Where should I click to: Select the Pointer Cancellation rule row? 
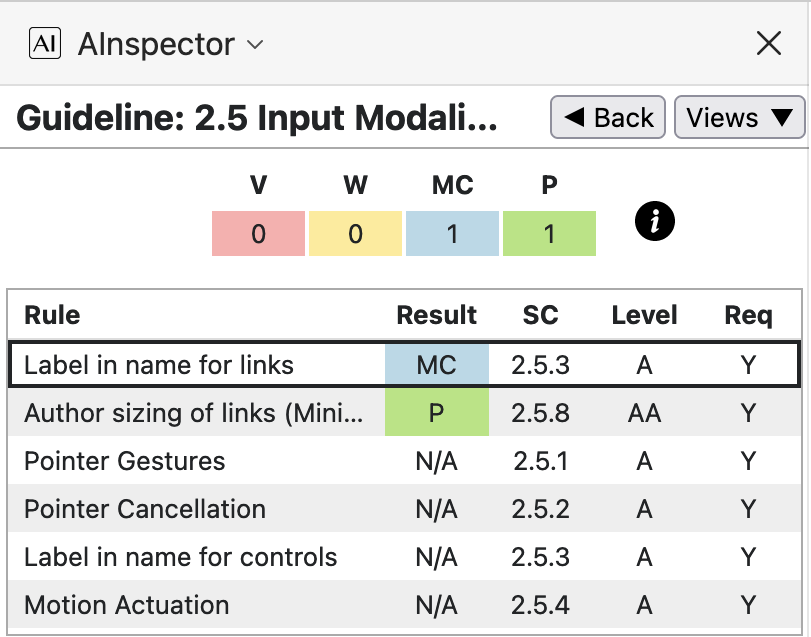point(145,509)
